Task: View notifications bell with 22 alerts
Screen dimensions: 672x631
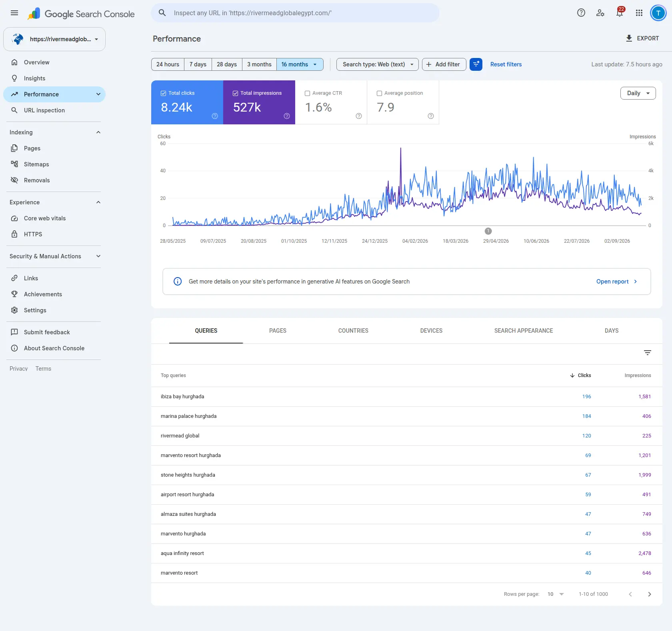Action: coord(620,13)
